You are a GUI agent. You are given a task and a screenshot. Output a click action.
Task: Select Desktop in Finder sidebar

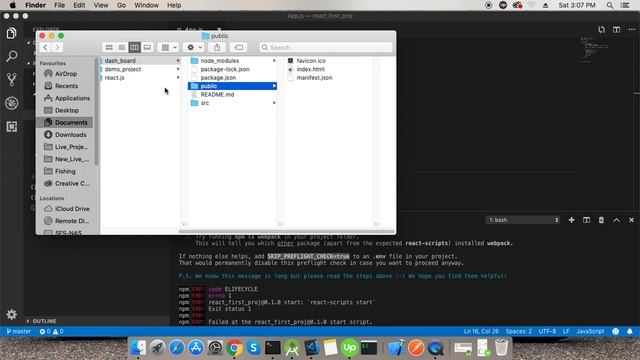coord(67,110)
